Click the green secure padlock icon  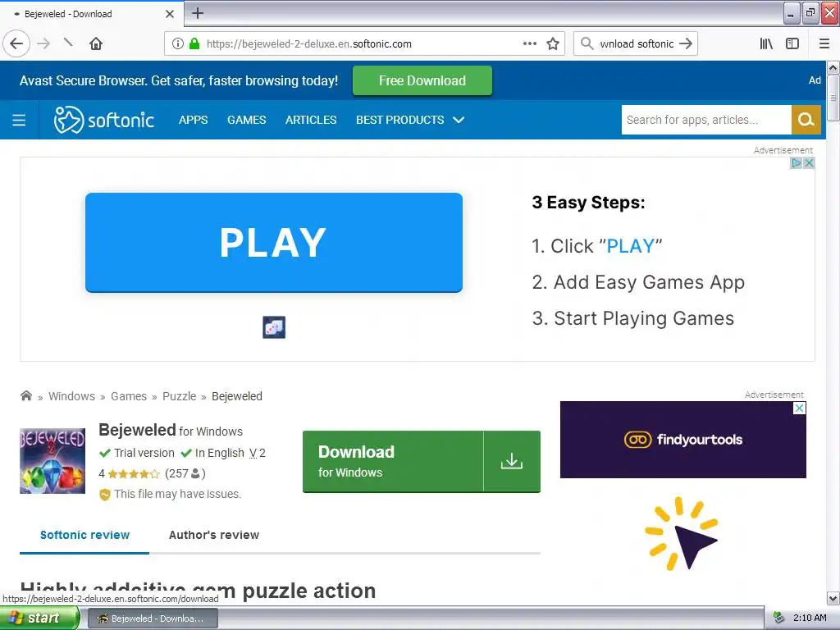pyautogui.click(x=194, y=43)
